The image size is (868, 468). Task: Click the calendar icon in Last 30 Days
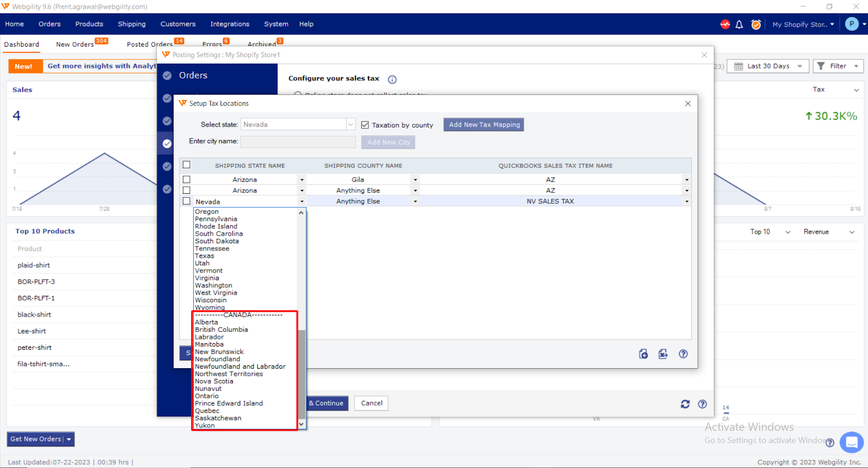pos(738,66)
